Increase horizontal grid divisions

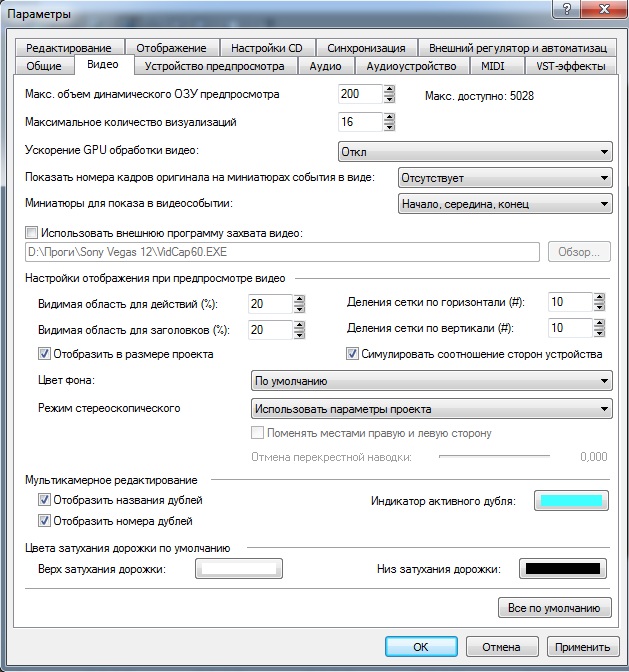tap(599, 297)
